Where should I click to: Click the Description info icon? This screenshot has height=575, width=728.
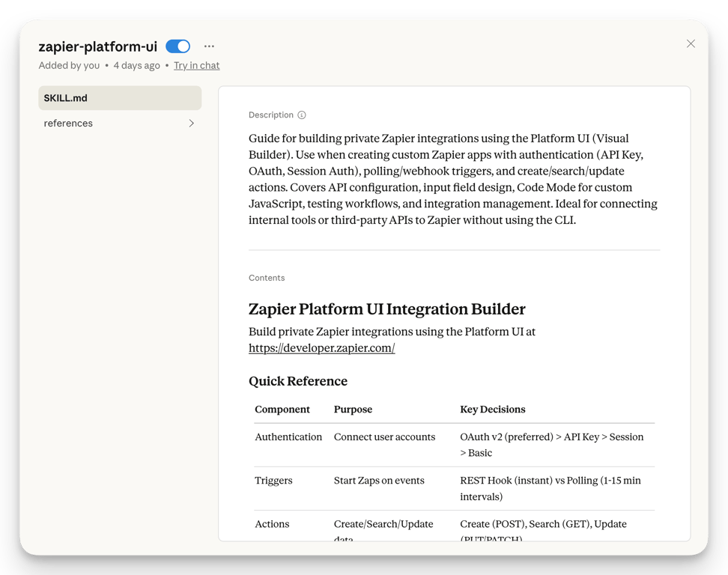point(301,115)
